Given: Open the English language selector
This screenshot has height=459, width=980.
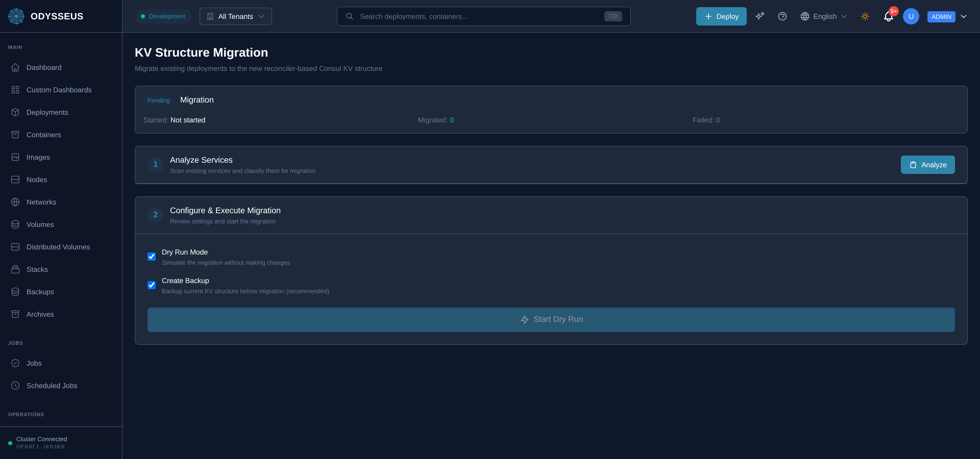Looking at the screenshot, I should [x=824, y=16].
